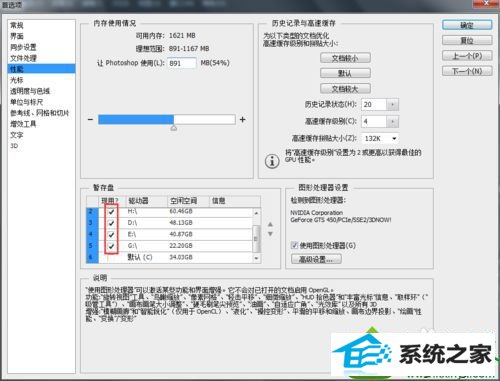Go to previous page with 上一个(P)
Image resolution: width=500 pixels, height=381 pixels.
point(467,56)
